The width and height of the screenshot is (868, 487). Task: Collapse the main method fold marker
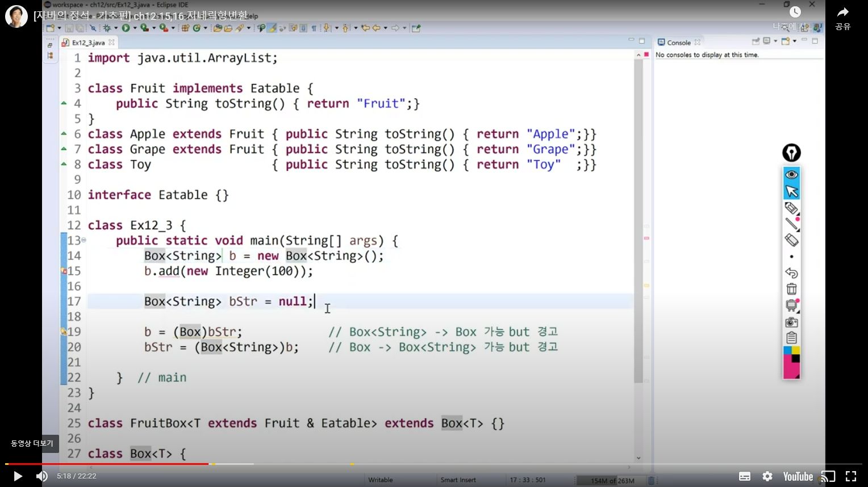pyautogui.click(x=84, y=240)
